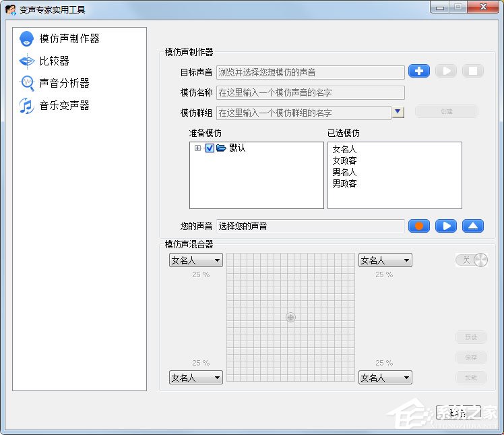Close the 变声专家实用工具 window

[x=483, y=7]
